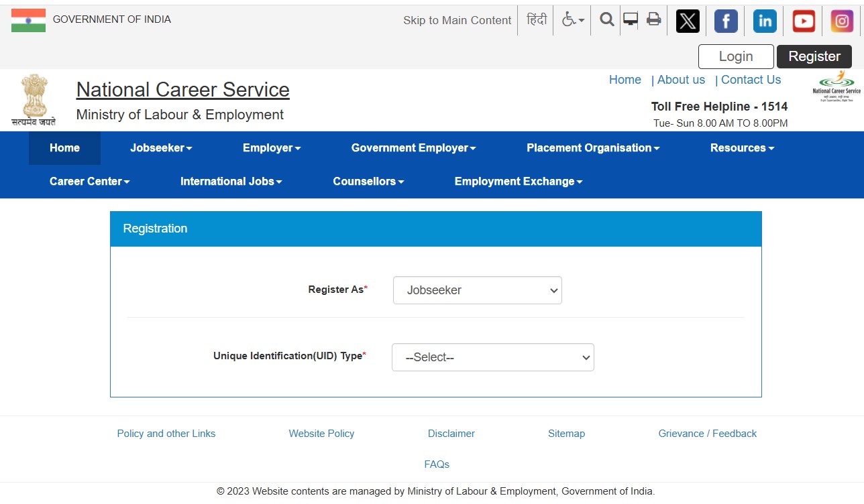Viewport: 864px width, 504px height.
Task: Click the search magnifier icon
Action: point(606,20)
